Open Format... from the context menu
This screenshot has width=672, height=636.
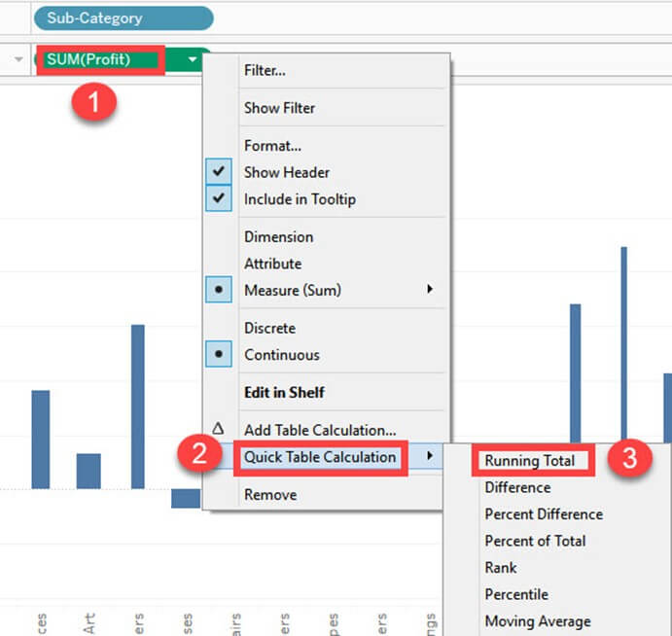click(x=272, y=145)
